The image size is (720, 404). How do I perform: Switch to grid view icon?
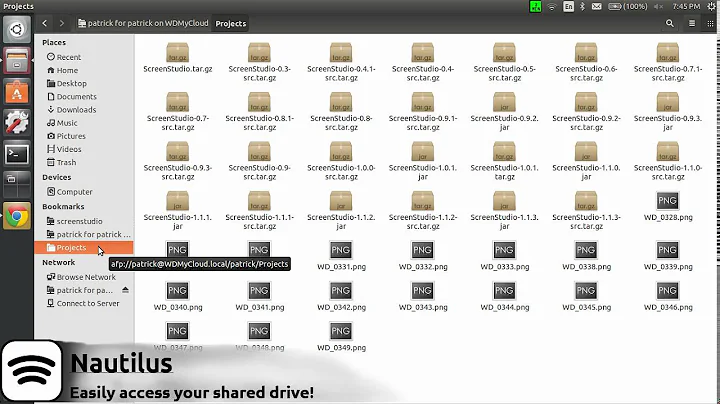click(x=710, y=23)
